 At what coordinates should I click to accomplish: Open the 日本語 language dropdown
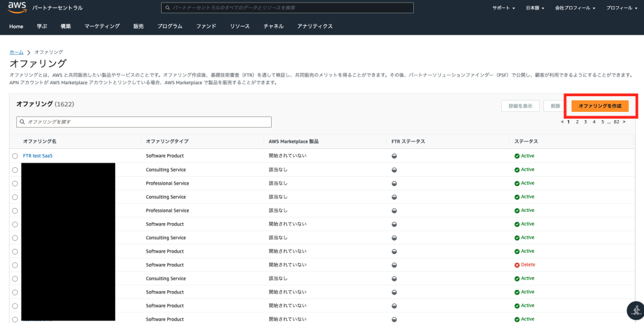pyautogui.click(x=535, y=8)
